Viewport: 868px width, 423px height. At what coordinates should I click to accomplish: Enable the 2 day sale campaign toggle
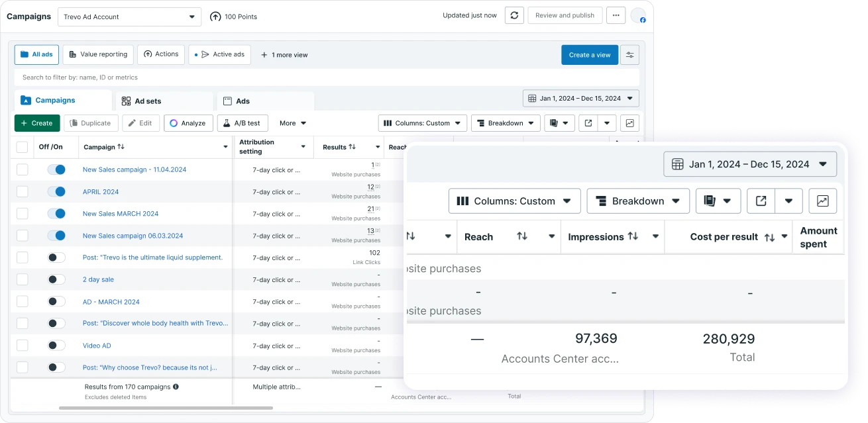coord(56,280)
